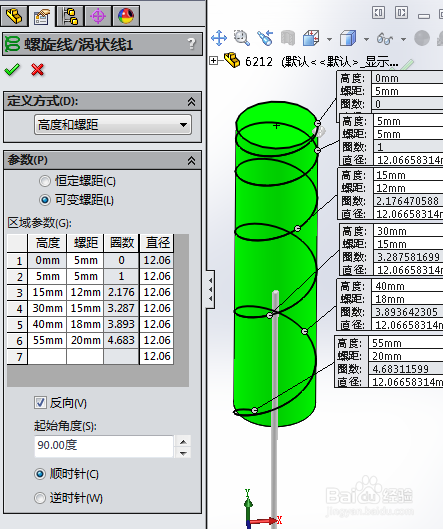The image size is (443, 529).
Task: Click row 2 revolutions cell 1
Action: coord(121,276)
